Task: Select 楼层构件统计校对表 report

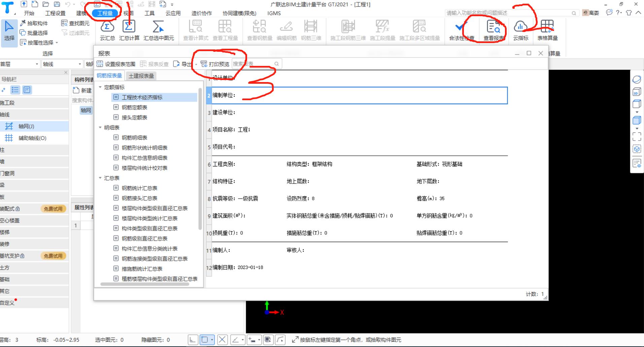Action: (144, 168)
